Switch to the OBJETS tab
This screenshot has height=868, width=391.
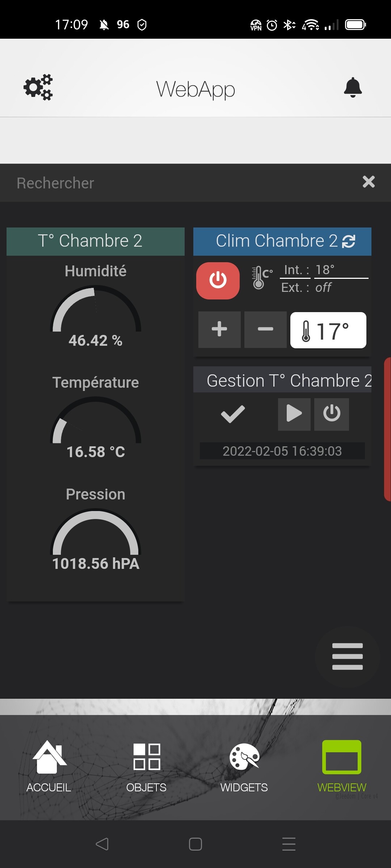[x=147, y=767]
